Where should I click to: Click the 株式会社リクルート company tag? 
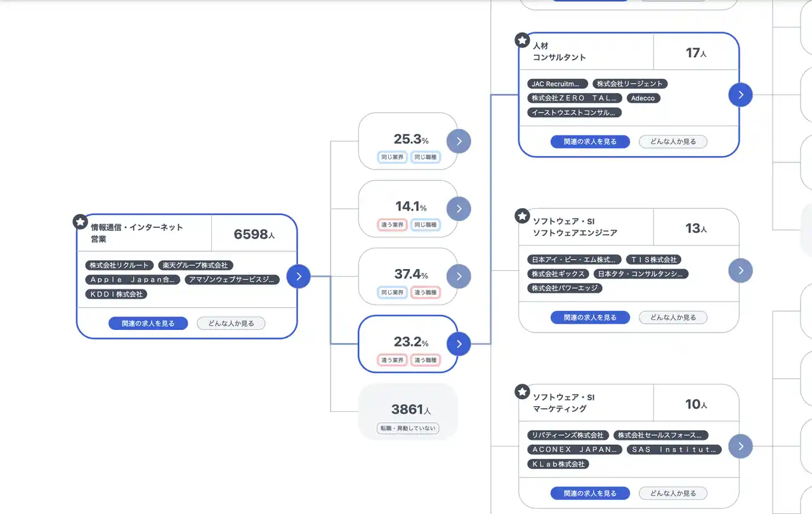119,265
